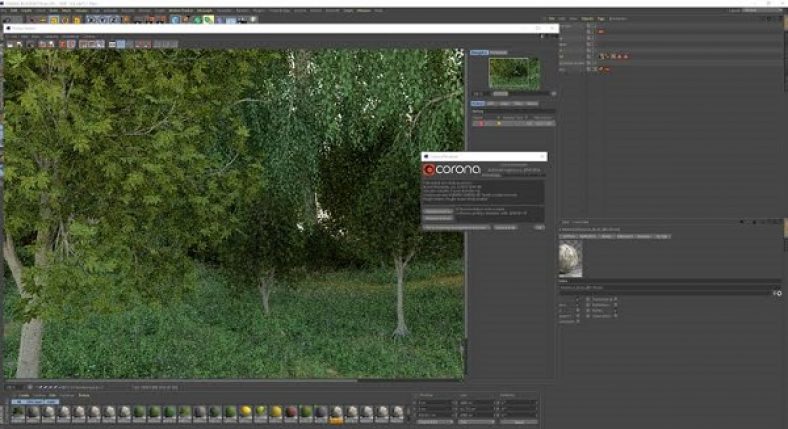
Task: Select the dark red material sphere
Action: 291,412
